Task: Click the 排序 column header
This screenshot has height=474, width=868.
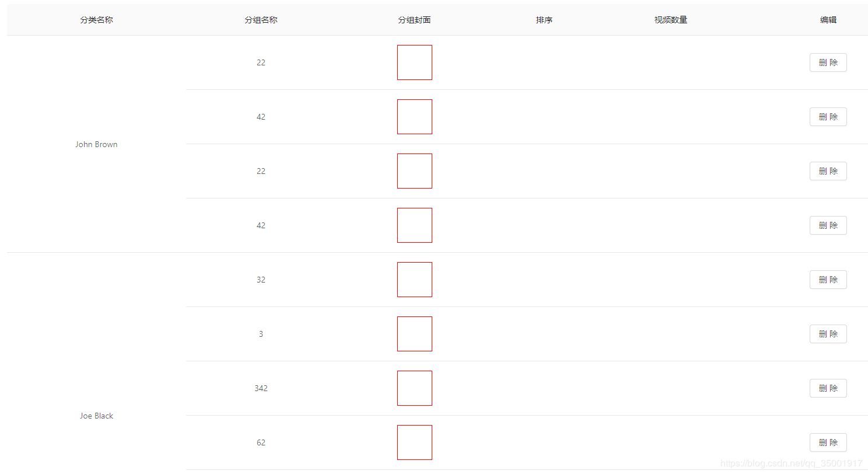Action: 544,20
